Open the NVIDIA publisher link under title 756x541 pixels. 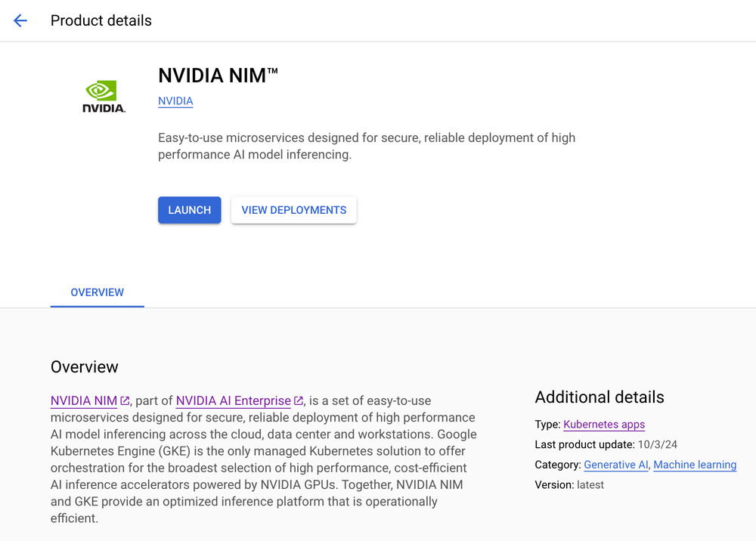point(175,101)
